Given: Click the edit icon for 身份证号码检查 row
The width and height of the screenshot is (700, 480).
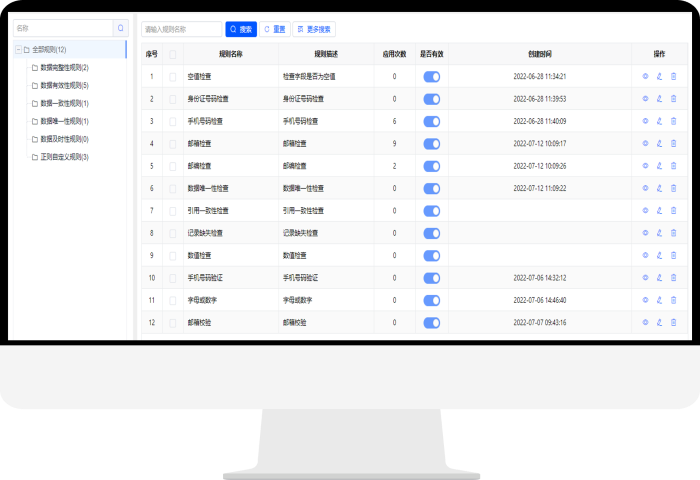Looking at the screenshot, I should click(x=659, y=99).
